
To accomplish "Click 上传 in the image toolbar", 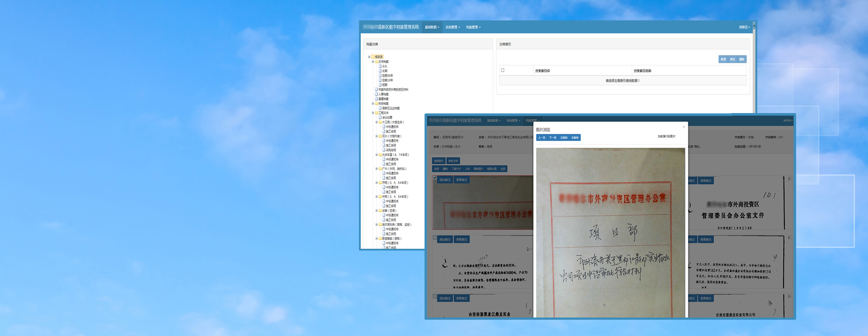I will click(x=467, y=169).
